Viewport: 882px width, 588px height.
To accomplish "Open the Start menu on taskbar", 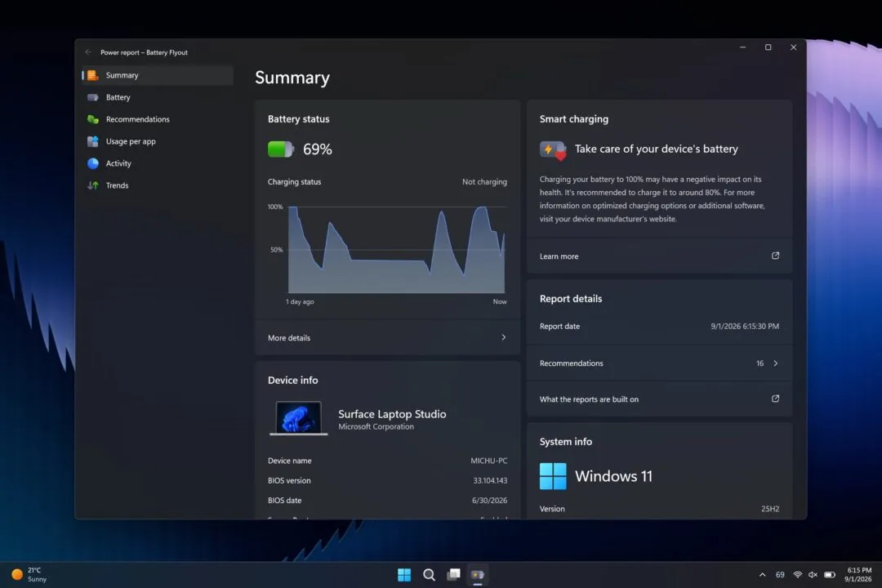I will 404,574.
